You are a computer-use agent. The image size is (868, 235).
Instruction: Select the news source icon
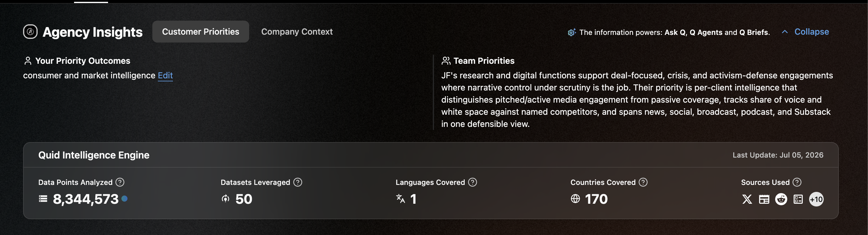tap(764, 199)
